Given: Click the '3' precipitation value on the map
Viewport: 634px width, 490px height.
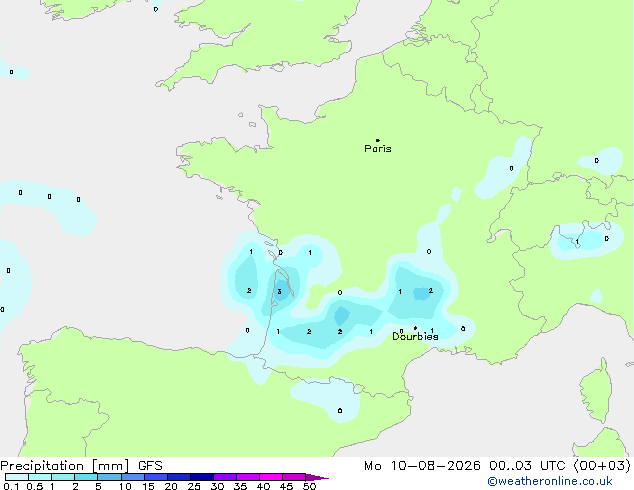Looking at the screenshot, I should click(279, 291).
